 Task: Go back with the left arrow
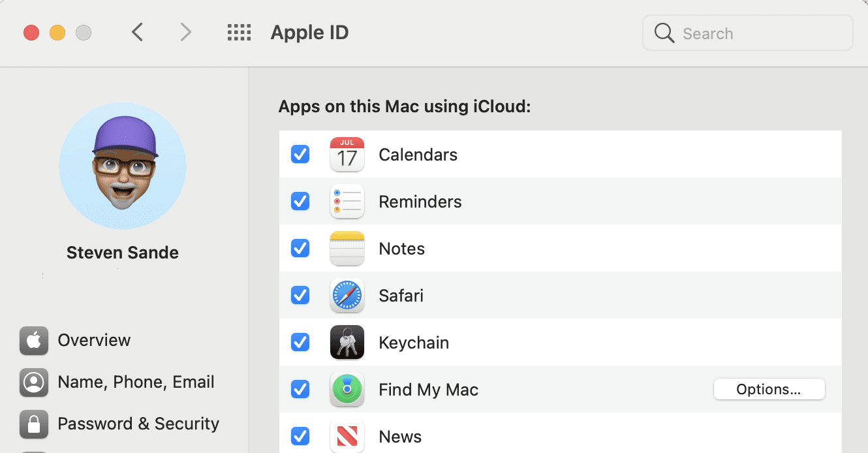(137, 33)
